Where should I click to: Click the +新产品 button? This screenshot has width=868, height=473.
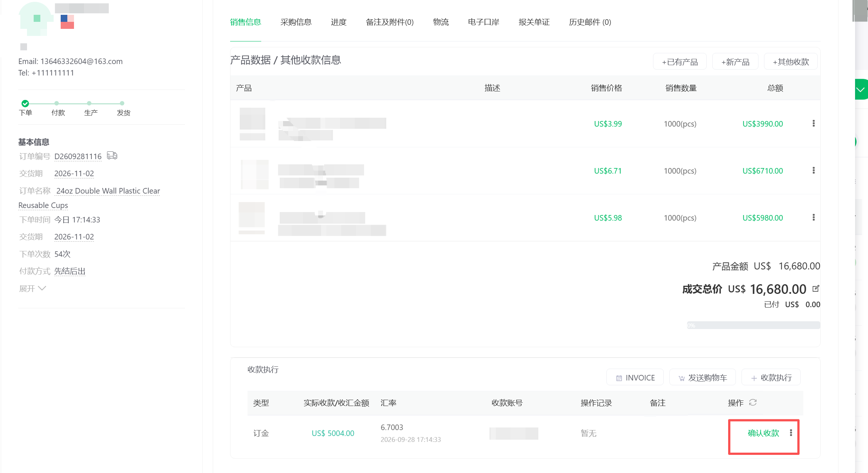click(735, 61)
